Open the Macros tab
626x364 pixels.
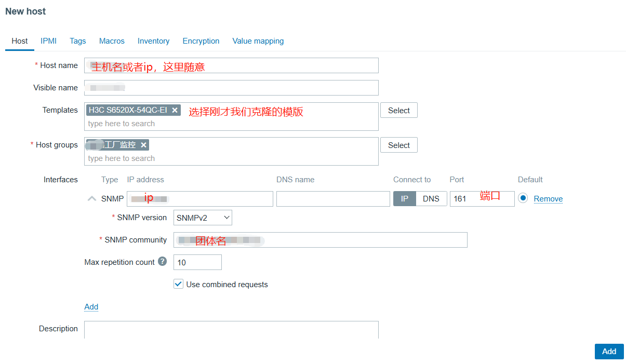click(112, 41)
